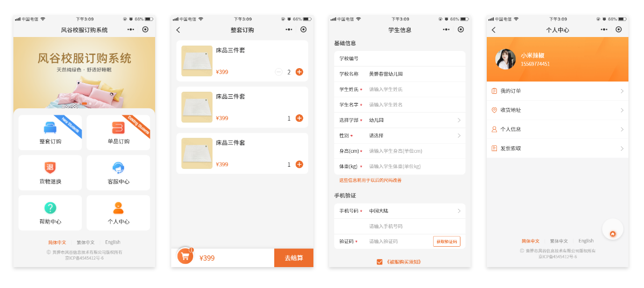Go to 个人中心 from home grid
Screen dimensions: 644x288
tap(118, 208)
